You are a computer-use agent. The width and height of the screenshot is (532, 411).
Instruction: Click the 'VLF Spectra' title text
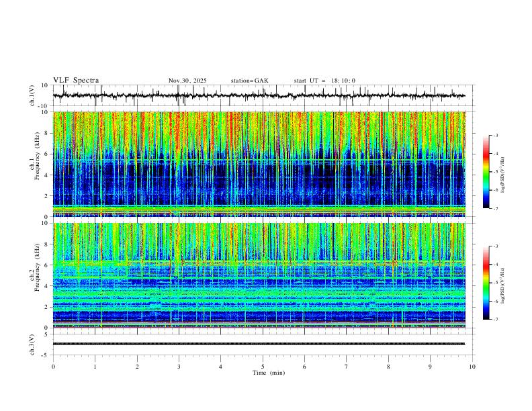(76, 81)
